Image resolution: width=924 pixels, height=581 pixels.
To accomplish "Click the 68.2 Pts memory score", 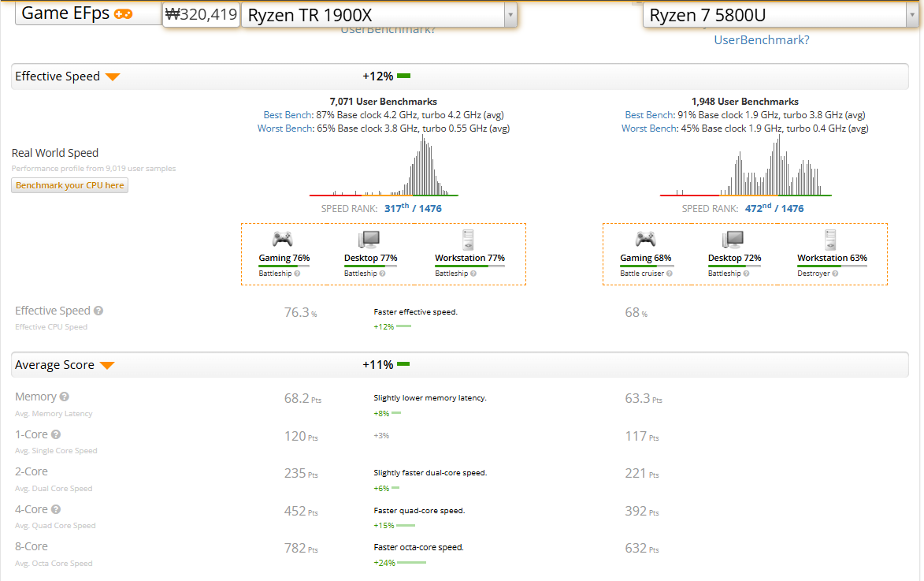I will point(303,399).
